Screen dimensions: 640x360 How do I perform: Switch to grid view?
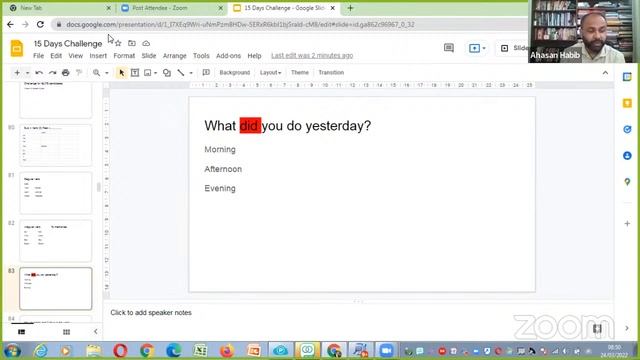click(67, 332)
